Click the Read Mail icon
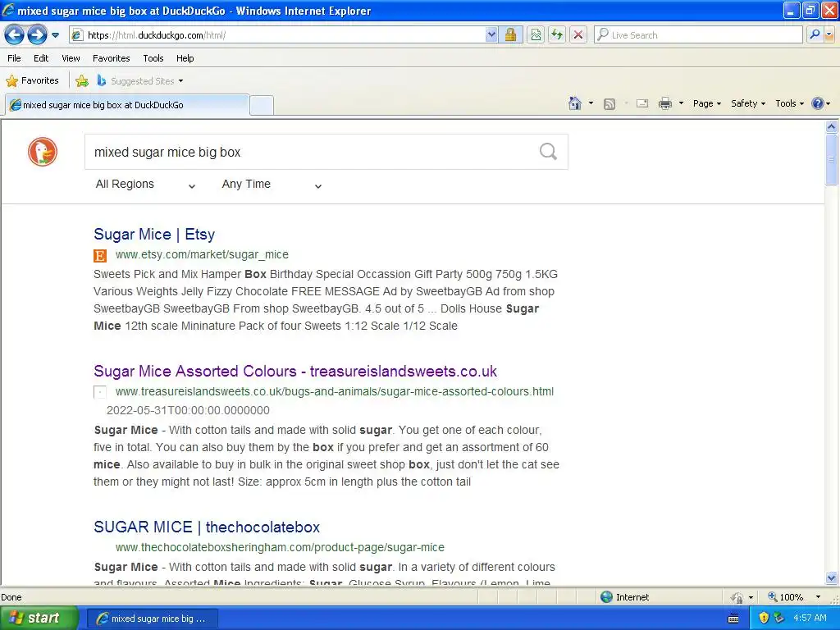Image resolution: width=840 pixels, height=630 pixels. coord(642,103)
